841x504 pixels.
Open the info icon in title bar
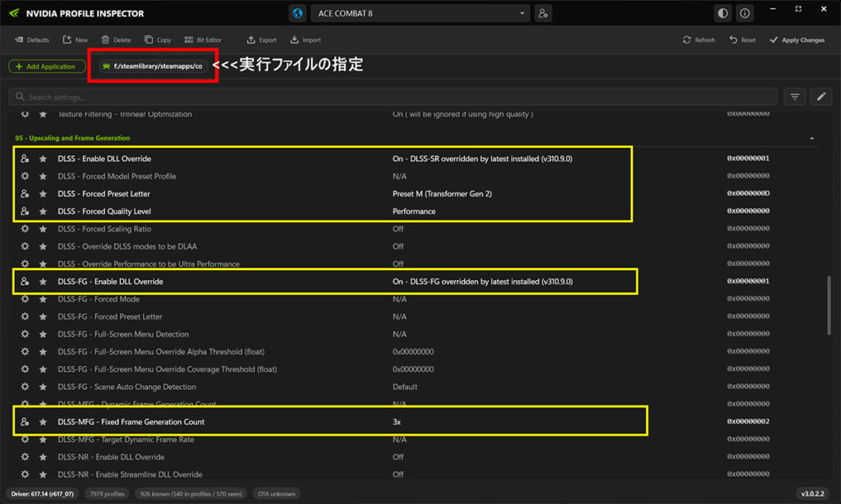pos(745,13)
